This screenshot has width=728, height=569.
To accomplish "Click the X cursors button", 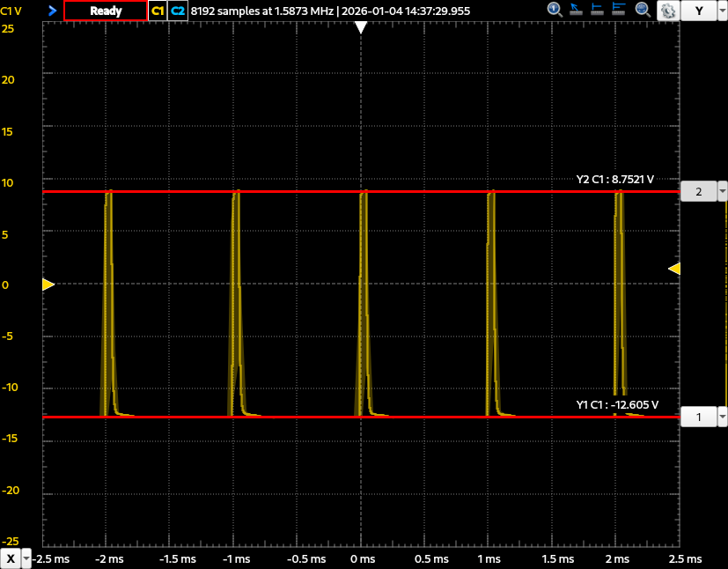I will point(11,559).
